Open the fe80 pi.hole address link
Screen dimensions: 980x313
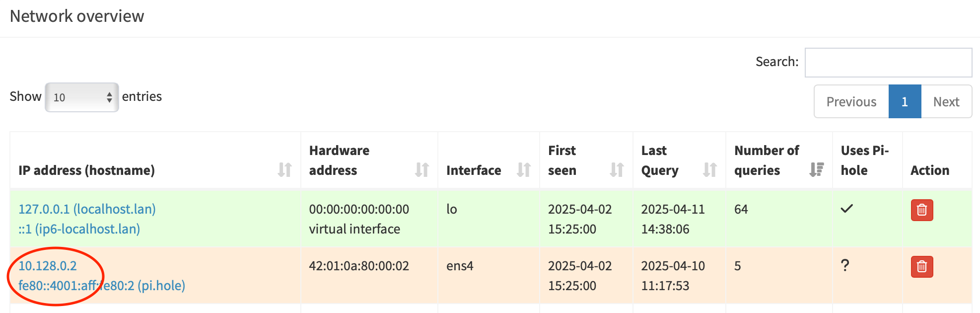tap(102, 286)
